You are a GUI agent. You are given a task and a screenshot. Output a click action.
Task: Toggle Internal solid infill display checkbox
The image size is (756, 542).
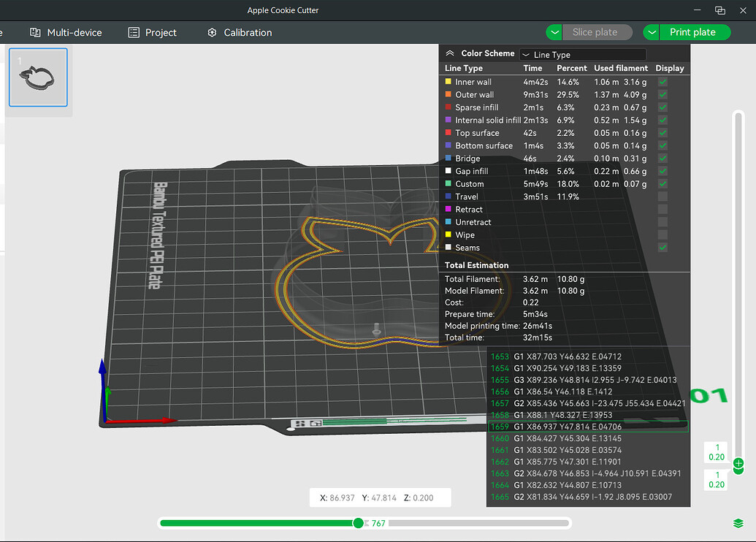click(663, 120)
